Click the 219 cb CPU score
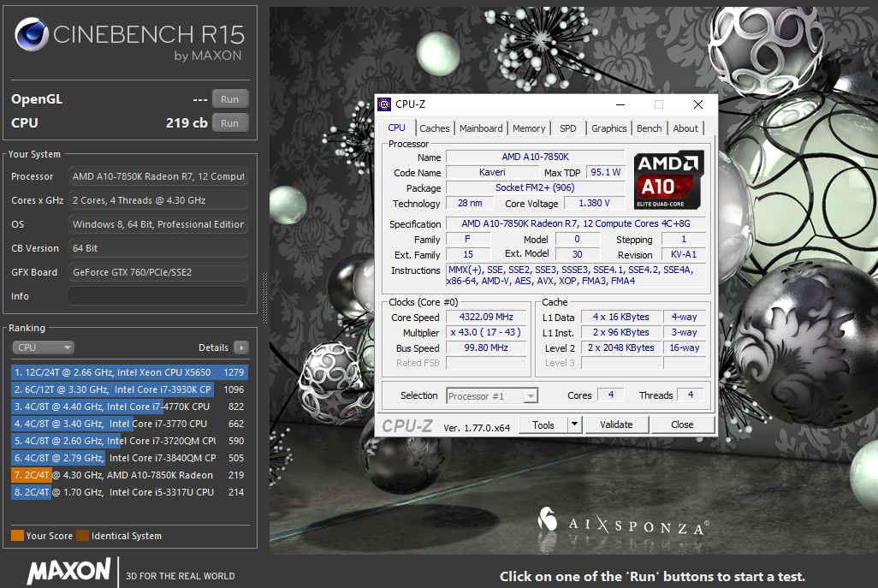Screen dimensions: 878x588 pyautogui.click(x=187, y=123)
